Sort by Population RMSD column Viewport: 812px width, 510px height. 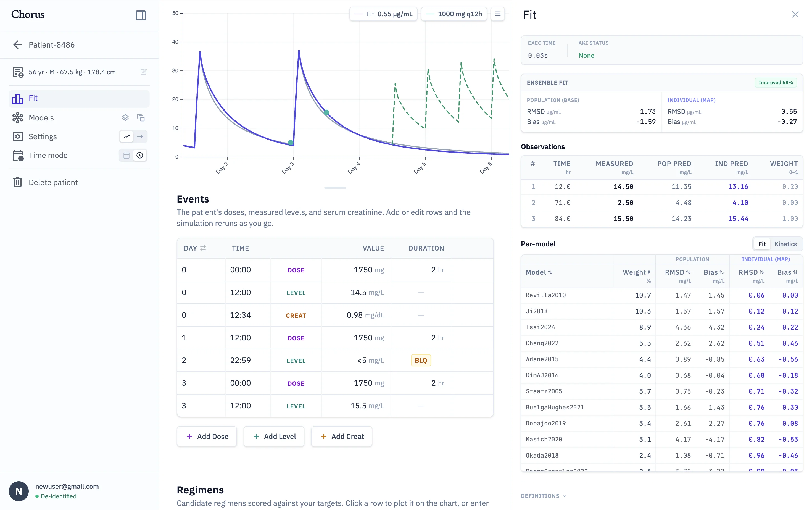(677, 272)
